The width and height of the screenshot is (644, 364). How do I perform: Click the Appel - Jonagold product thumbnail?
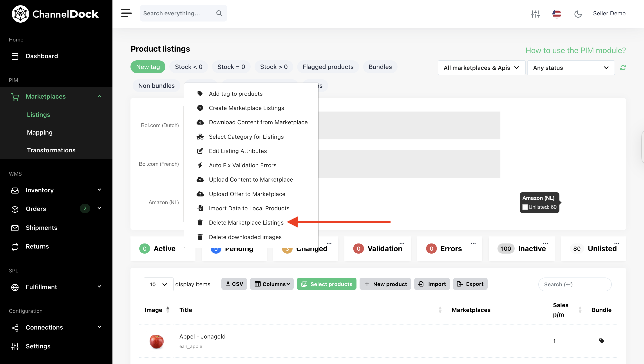(x=157, y=341)
